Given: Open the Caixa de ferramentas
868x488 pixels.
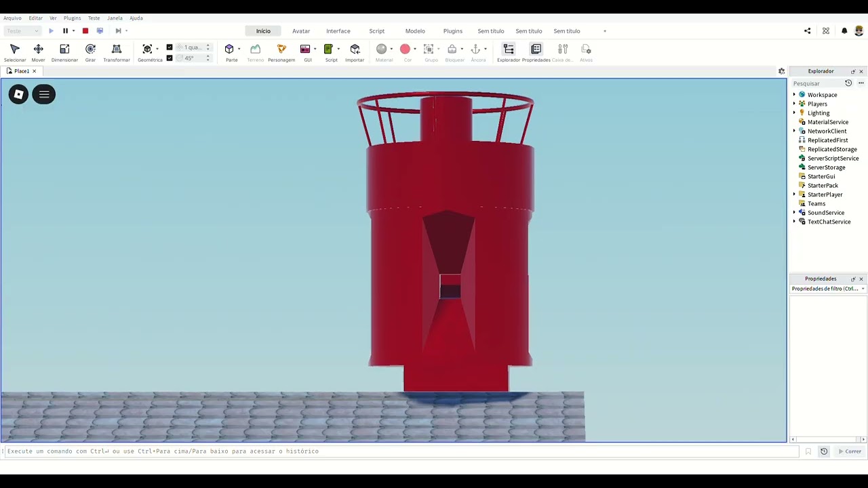Looking at the screenshot, I should [562, 53].
